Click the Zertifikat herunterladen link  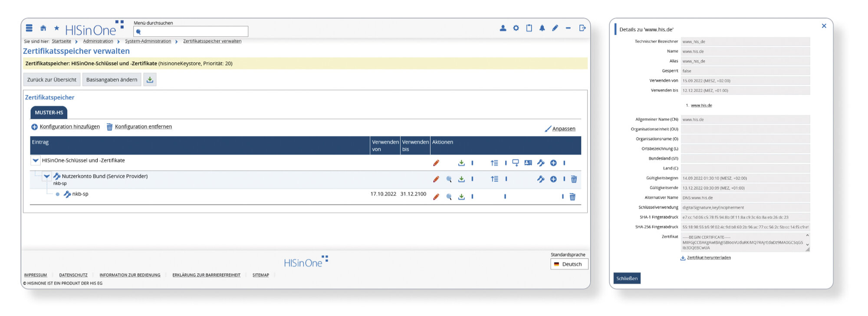click(708, 257)
